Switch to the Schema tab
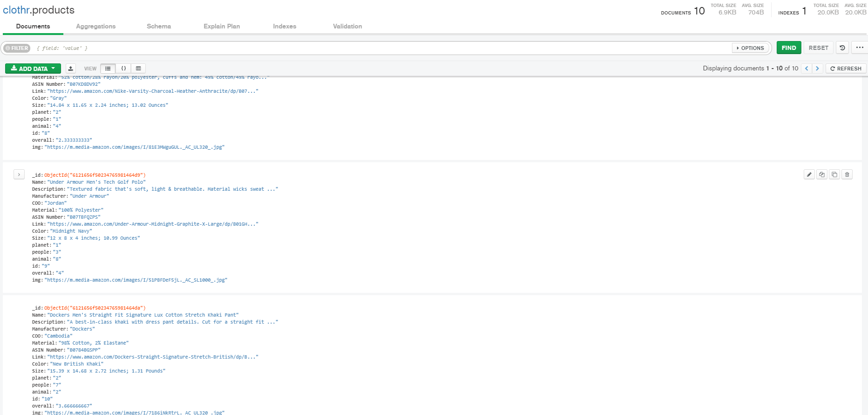 159,26
